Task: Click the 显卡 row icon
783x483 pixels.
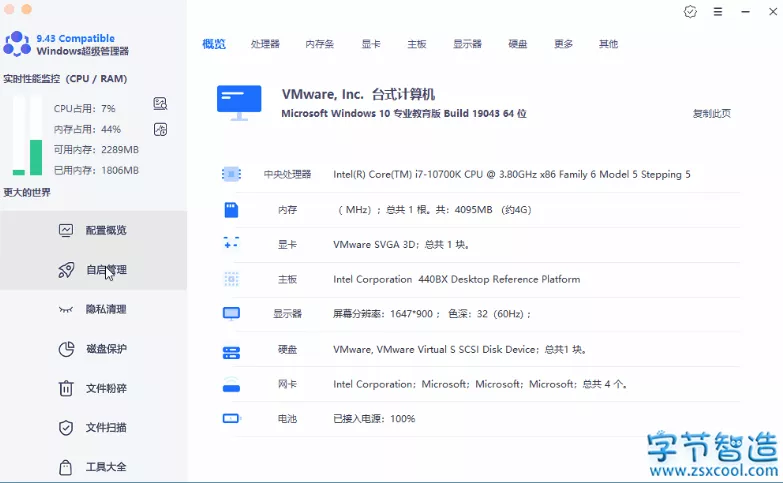Action: click(x=231, y=244)
